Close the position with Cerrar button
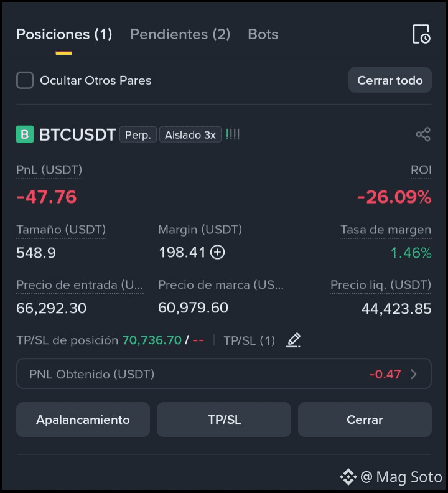Image resolution: width=448 pixels, height=493 pixels. [x=365, y=420]
